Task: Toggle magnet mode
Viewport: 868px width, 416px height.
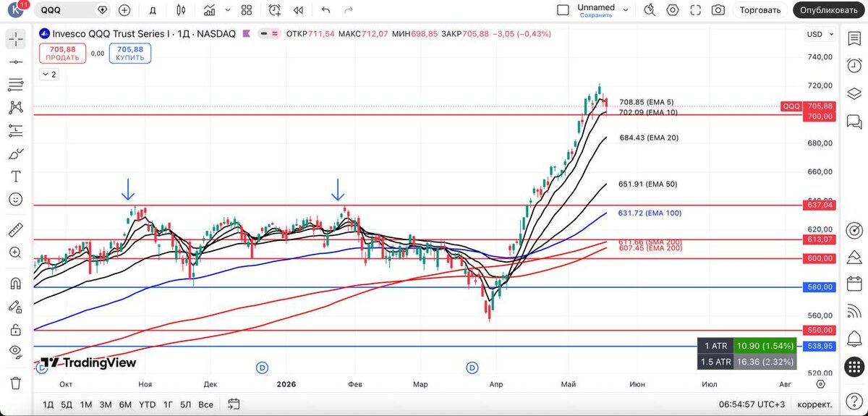Action: point(16,283)
